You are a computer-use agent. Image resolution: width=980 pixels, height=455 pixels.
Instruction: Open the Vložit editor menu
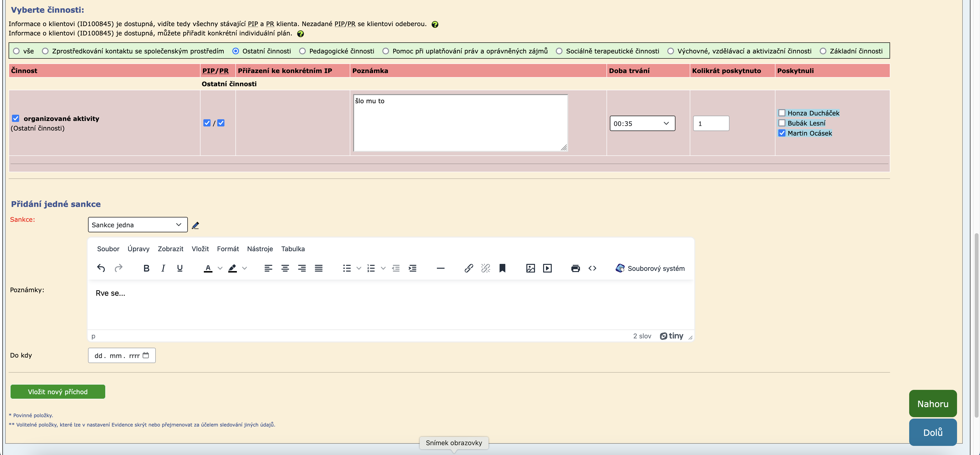coord(200,249)
